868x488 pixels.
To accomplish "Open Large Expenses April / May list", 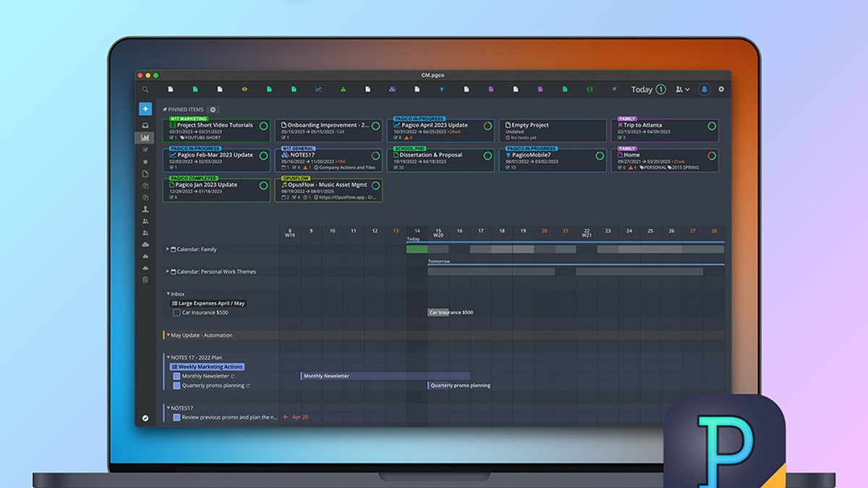I will tap(209, 303).
